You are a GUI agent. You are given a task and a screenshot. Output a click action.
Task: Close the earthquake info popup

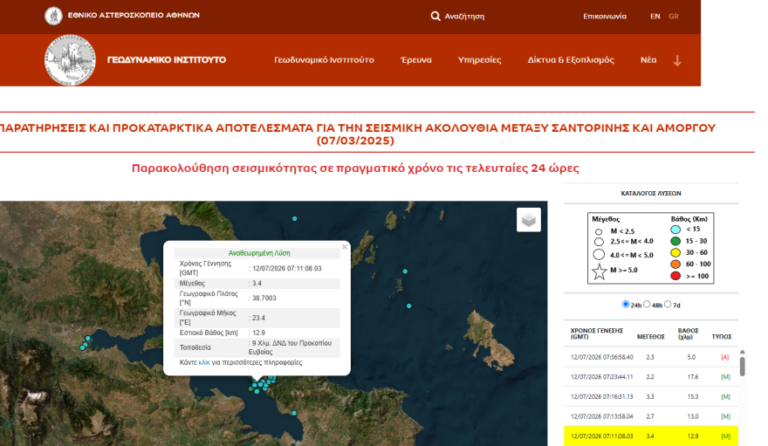point(345,247)
